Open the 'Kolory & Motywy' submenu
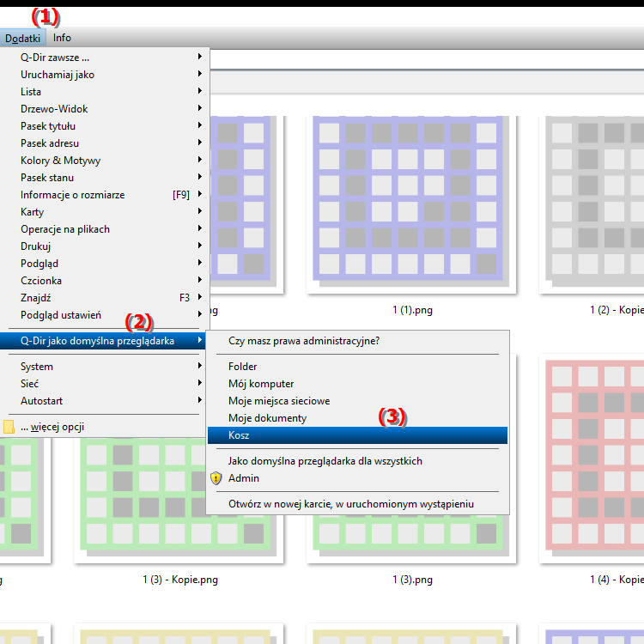The image size is (644, 644). [x=105, y=161]
